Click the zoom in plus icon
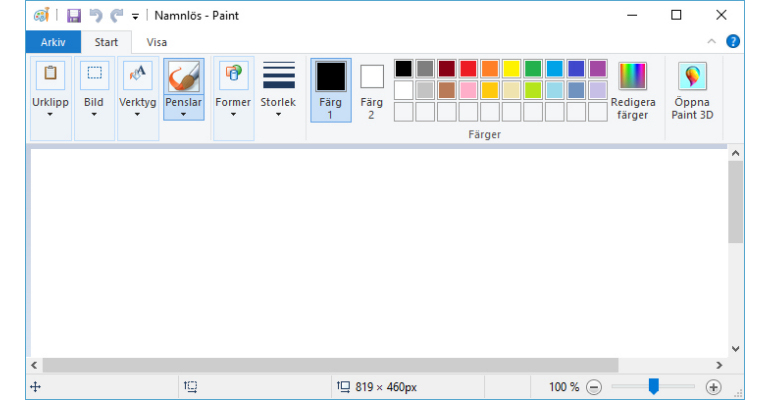 coord(713,387)
